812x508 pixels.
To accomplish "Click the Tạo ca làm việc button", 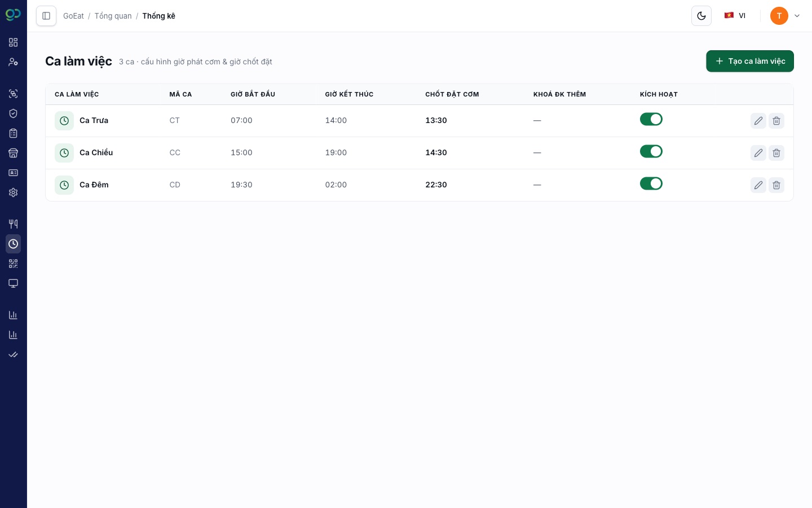I will click(x=750, y=61).
